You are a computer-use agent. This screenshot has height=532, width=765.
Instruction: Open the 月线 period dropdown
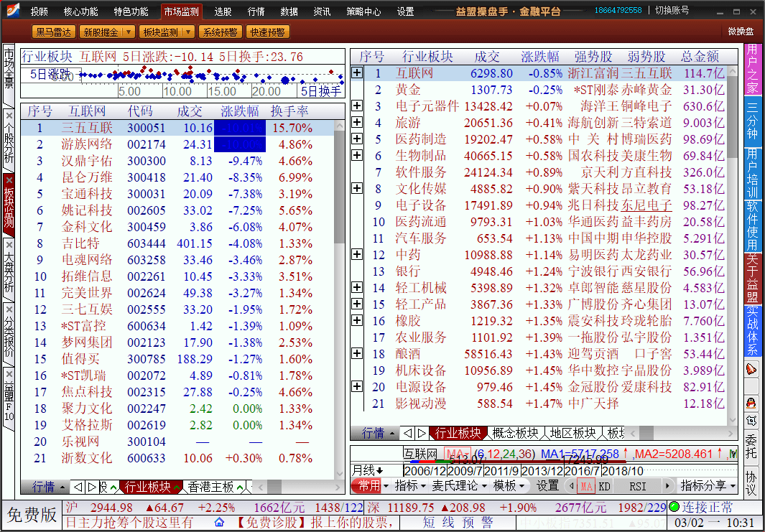(x=367, y=470)
